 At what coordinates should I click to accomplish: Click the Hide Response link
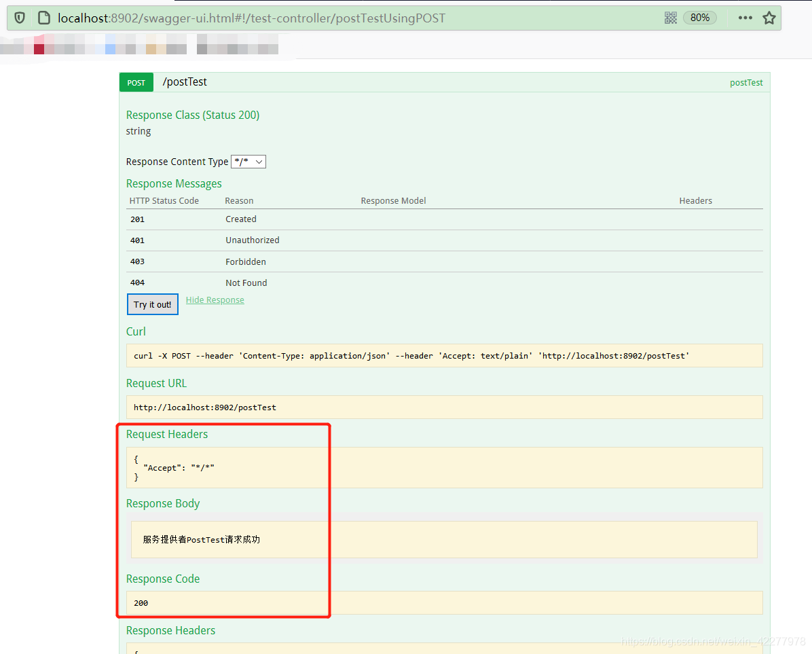(215, 299)
